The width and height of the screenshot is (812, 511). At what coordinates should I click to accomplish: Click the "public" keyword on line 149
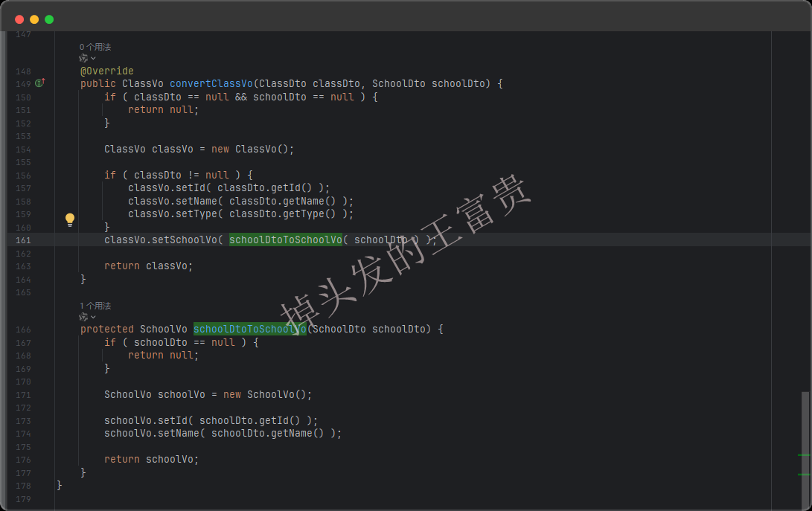[98, 84]
